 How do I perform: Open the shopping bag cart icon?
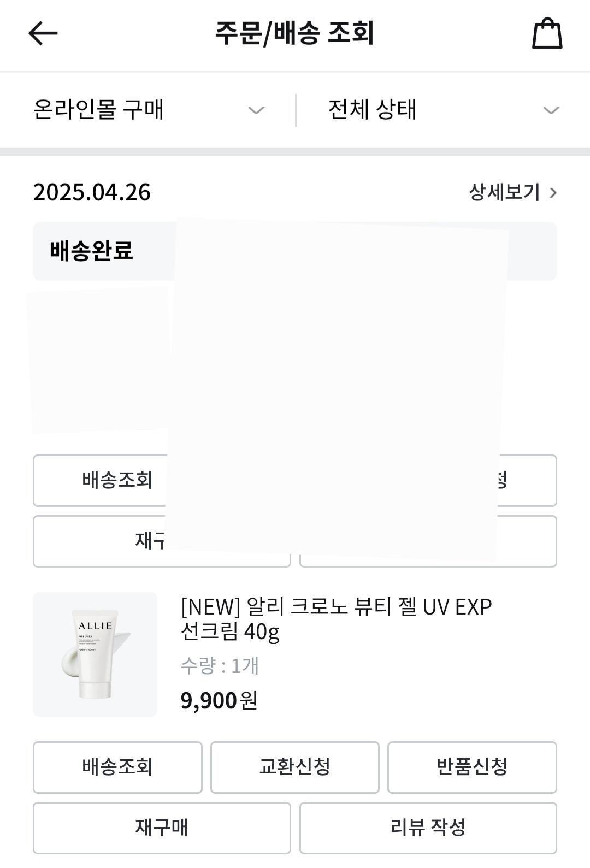point(547,34)
